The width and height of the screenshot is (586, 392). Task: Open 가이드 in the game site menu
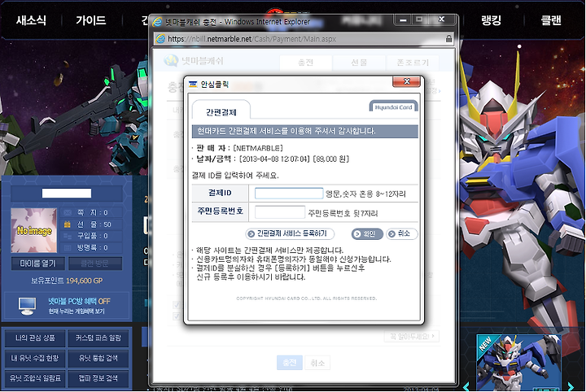pos(91,20)
